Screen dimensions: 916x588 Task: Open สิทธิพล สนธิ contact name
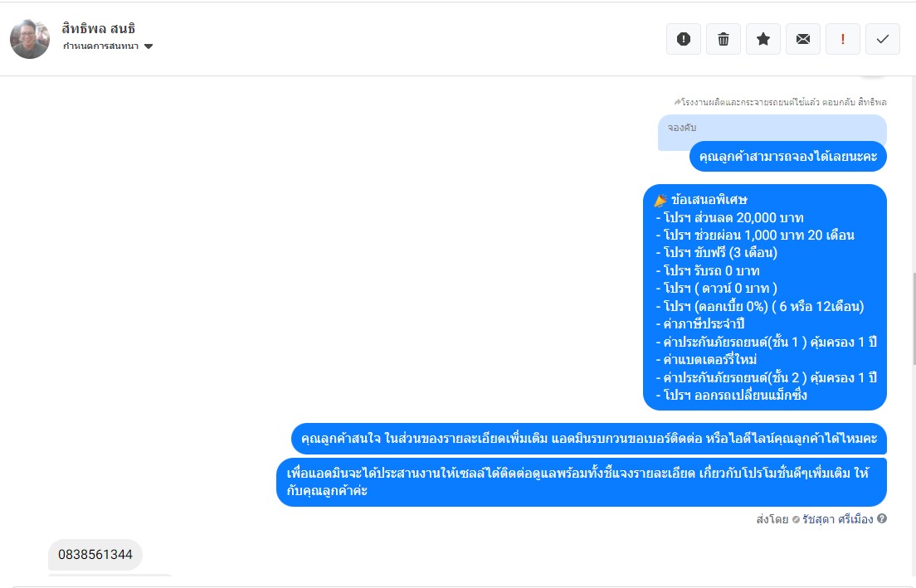[98, 28]
